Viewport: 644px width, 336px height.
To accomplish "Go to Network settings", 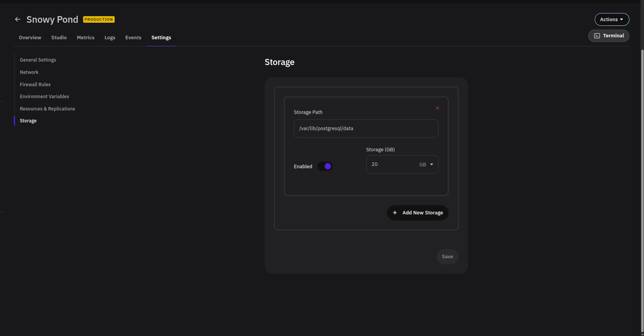I will point(29,72).
